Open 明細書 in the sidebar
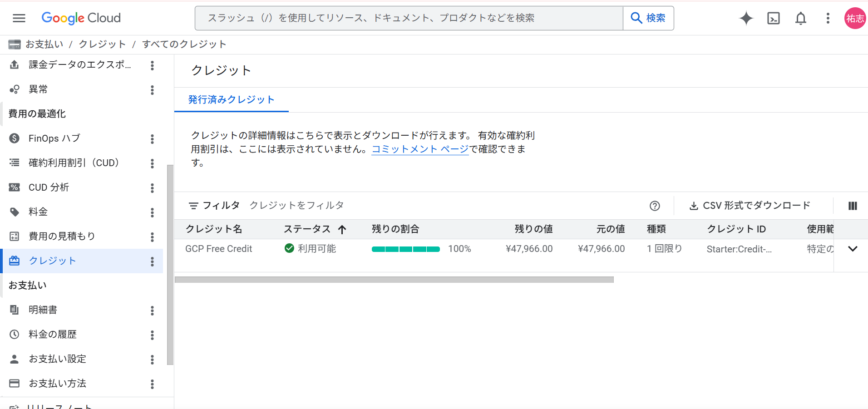 point(43,310)
